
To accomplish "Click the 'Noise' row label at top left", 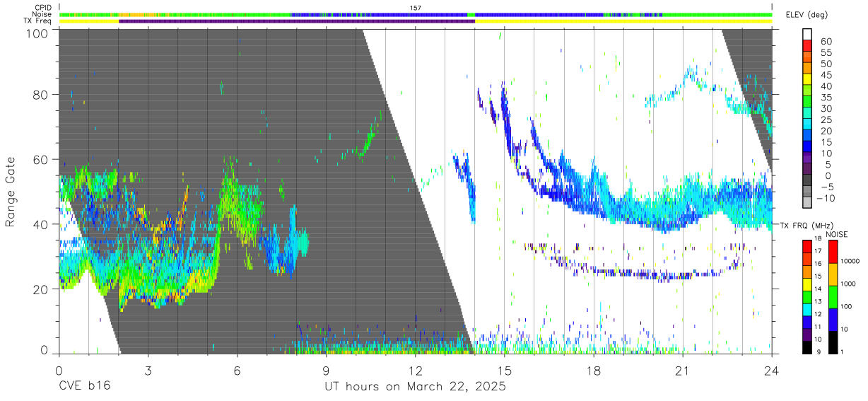I will pos(42,14).
